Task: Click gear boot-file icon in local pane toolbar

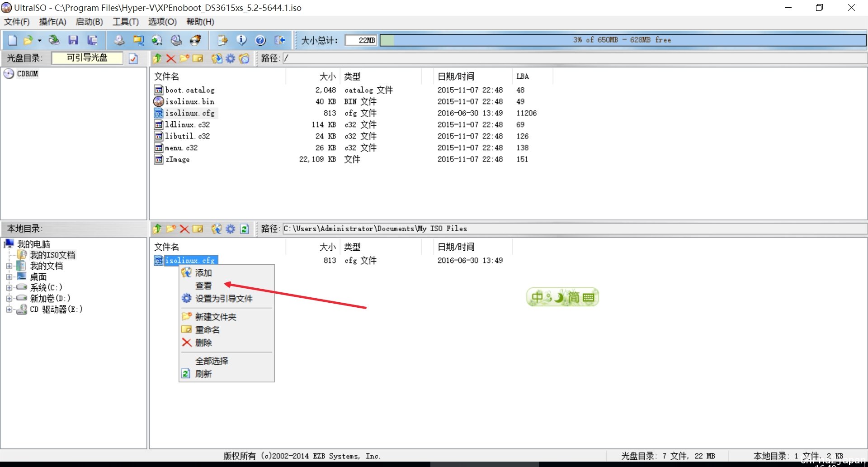Action: 231,229
